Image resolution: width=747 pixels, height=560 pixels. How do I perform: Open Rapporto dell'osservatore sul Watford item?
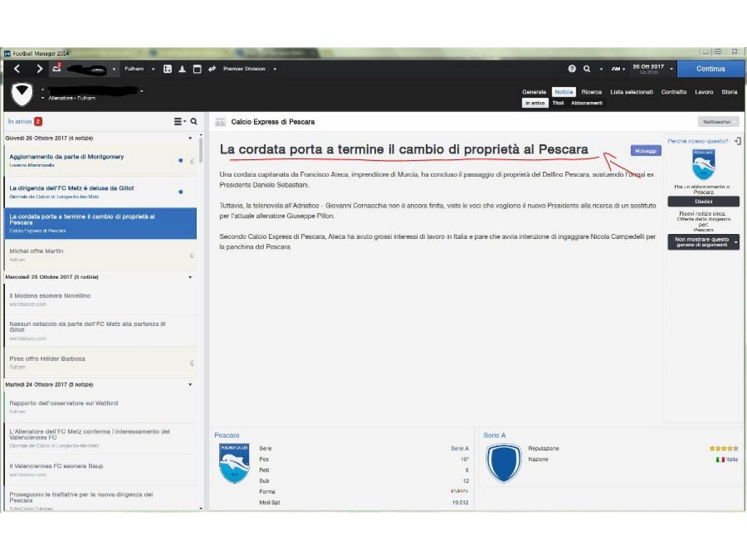point(100,407)
